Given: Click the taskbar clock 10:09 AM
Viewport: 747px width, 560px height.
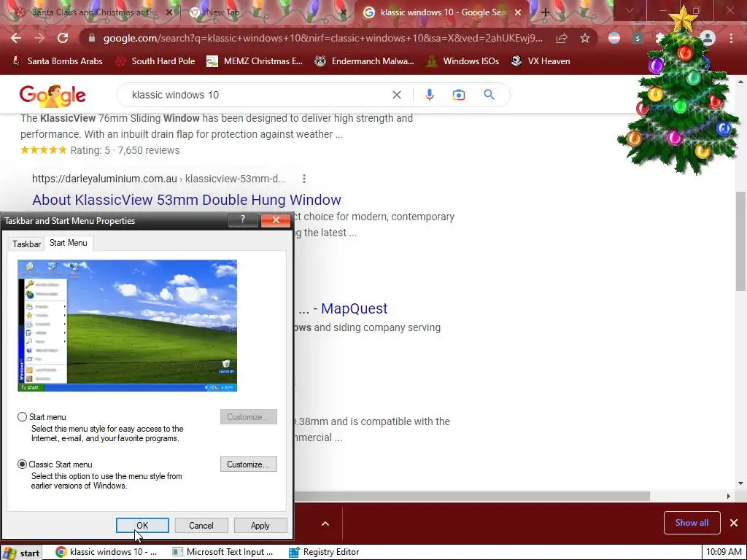Looking at the screenshot, I should coord(723,552).
